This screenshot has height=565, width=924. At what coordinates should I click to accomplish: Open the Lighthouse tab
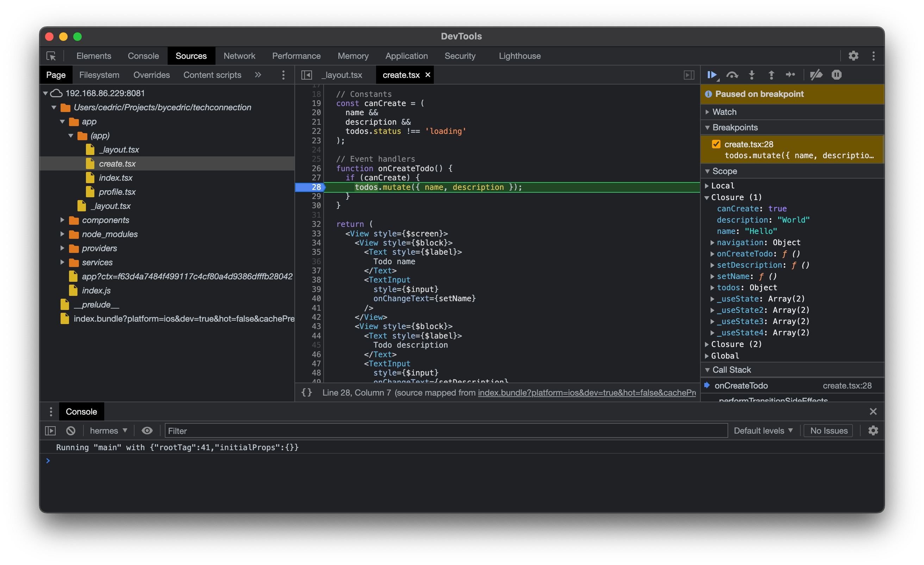pyautogui.click(x=519, y=56)
